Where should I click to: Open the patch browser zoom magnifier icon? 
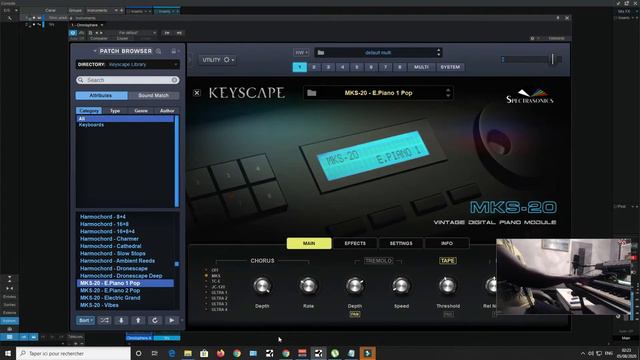(x=159, y=51)
